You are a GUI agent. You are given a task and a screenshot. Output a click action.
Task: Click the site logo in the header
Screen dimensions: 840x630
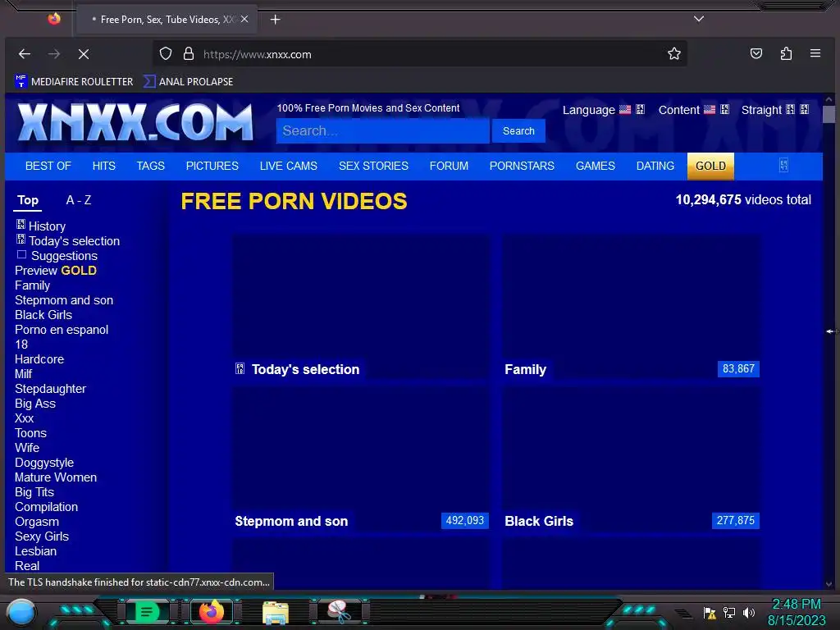tap(135, 123)
